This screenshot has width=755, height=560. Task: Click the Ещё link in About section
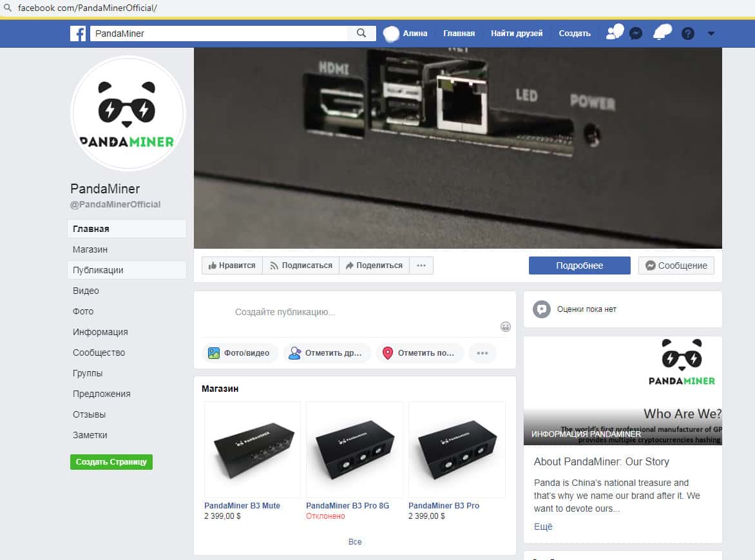tap(543, 526)
